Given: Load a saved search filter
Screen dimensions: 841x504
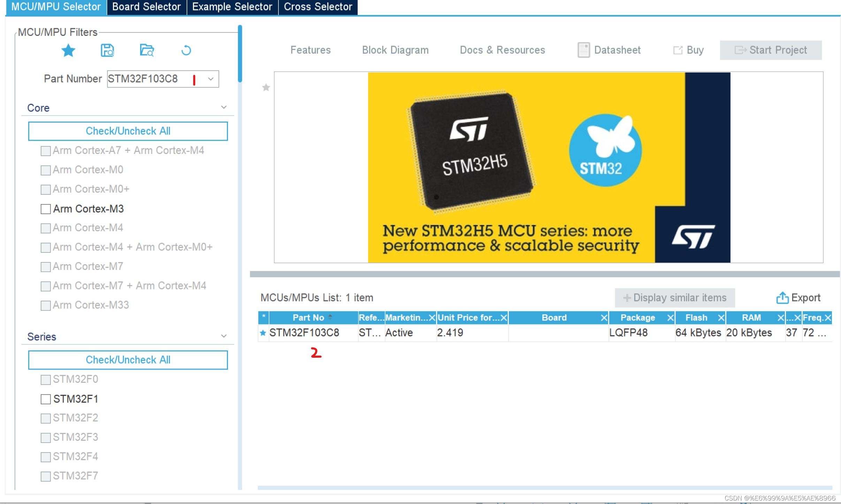Looking at the screenshot, I should [x=147, y=51].
